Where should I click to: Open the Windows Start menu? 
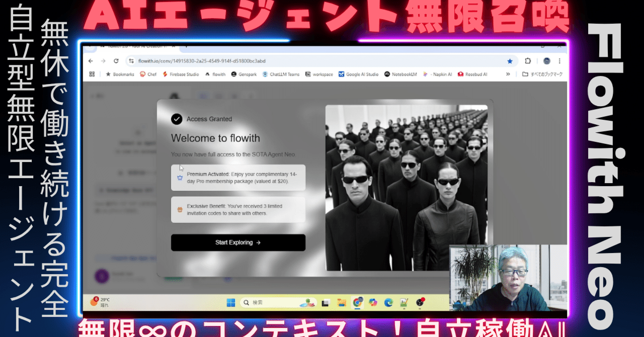click(231, 302)
